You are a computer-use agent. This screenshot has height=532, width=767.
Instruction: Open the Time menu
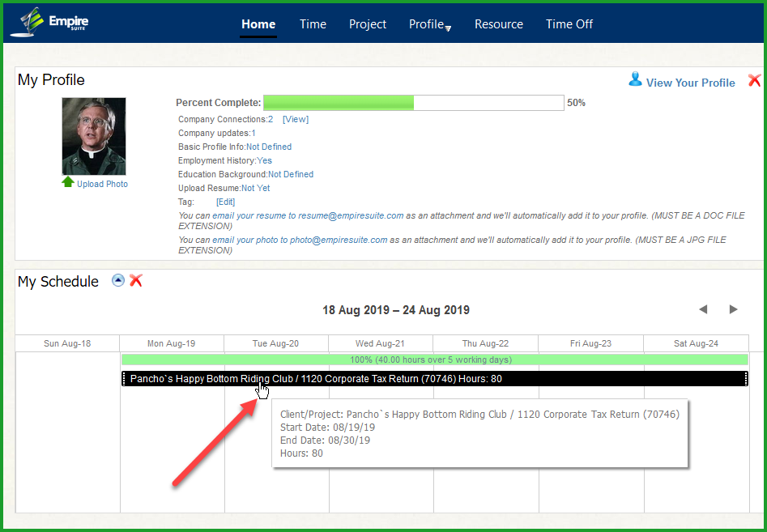tap(313, 24)
